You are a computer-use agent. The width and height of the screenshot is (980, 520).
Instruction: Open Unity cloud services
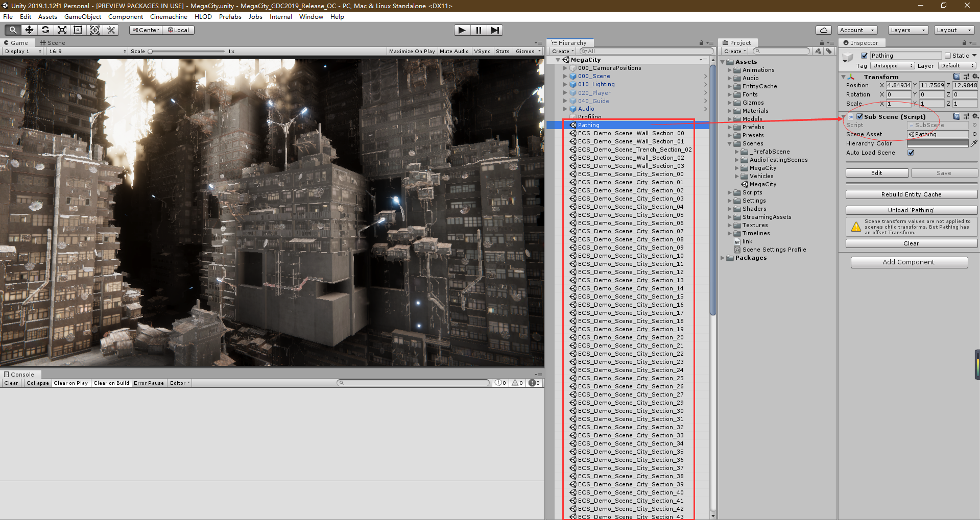[x=824, y=30]
